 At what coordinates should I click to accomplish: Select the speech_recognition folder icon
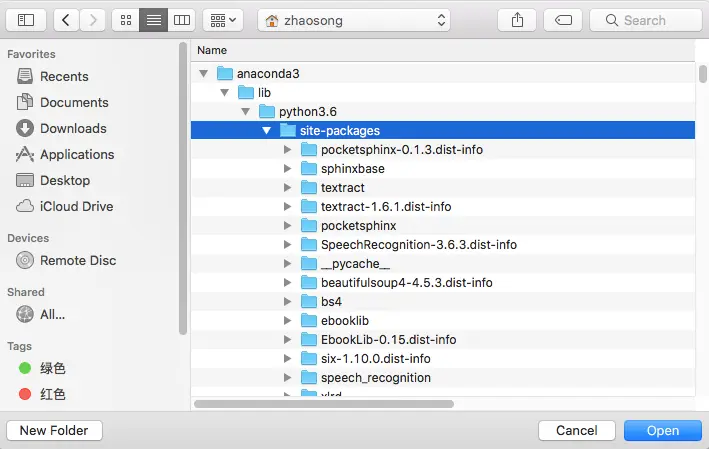pyautogui.click(x=309, y=377)
